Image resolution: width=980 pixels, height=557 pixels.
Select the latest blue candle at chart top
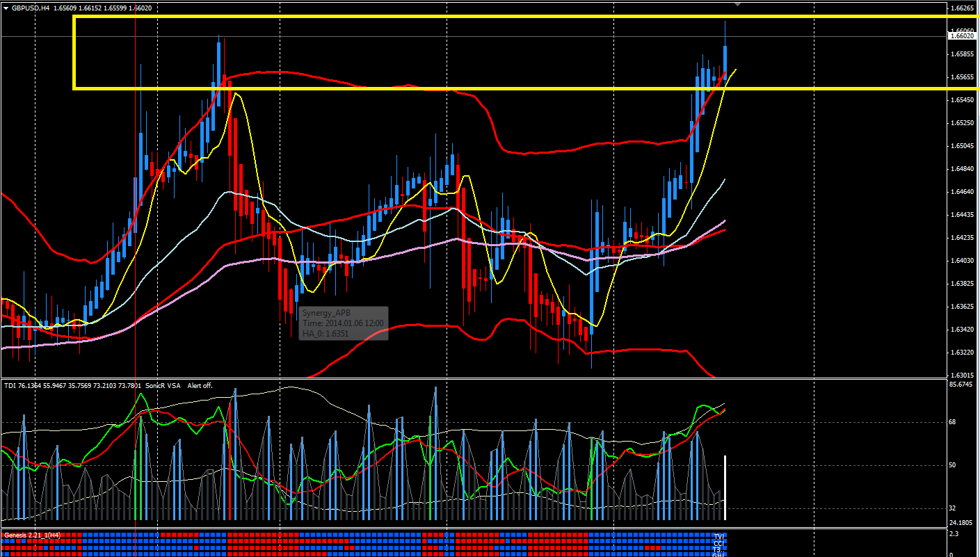(725, 57)
